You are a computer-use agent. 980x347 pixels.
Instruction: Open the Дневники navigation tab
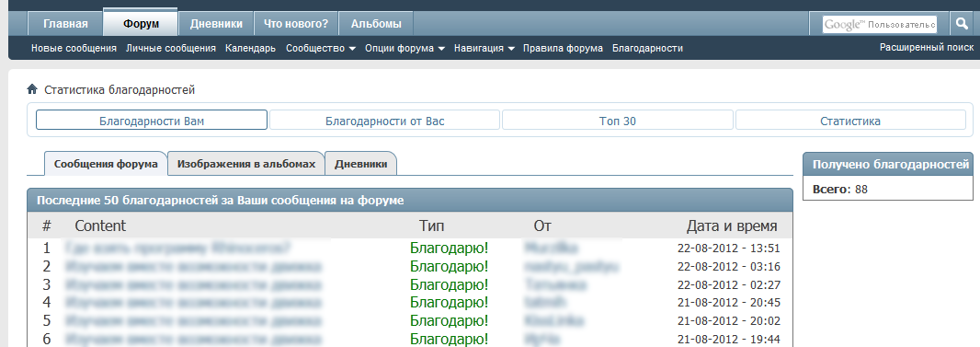tap(216, 24)
